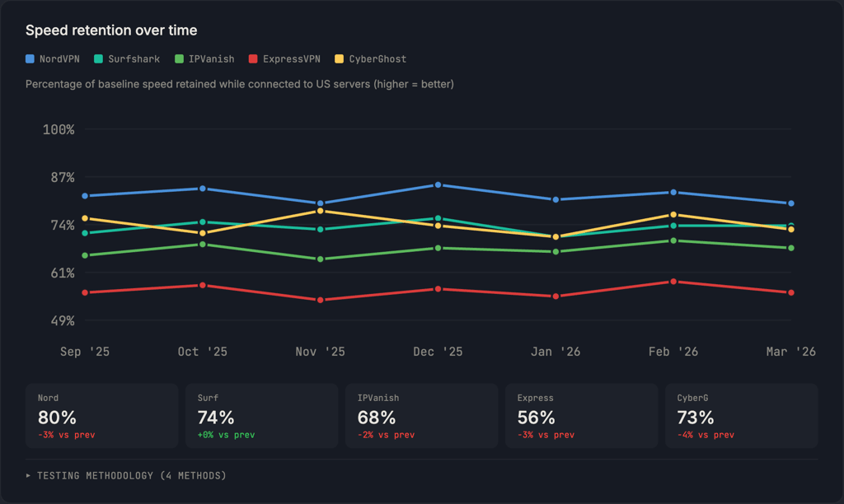Select IPVanish green point for Mar '26

(x=790, y=248)
